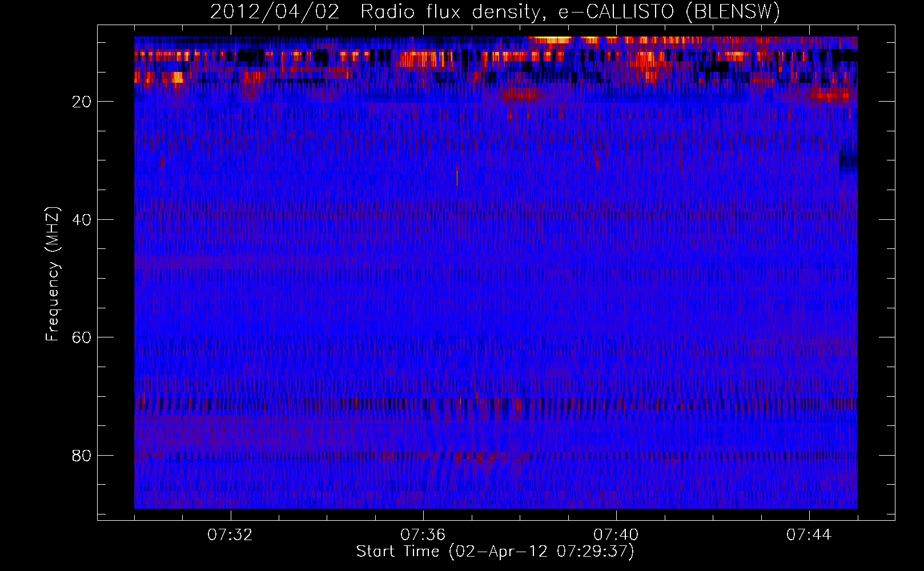Click the 40 MHz frequency tick label
This screenshot has height=571, width=924.
pyautogui.click(x=82, y=220)
